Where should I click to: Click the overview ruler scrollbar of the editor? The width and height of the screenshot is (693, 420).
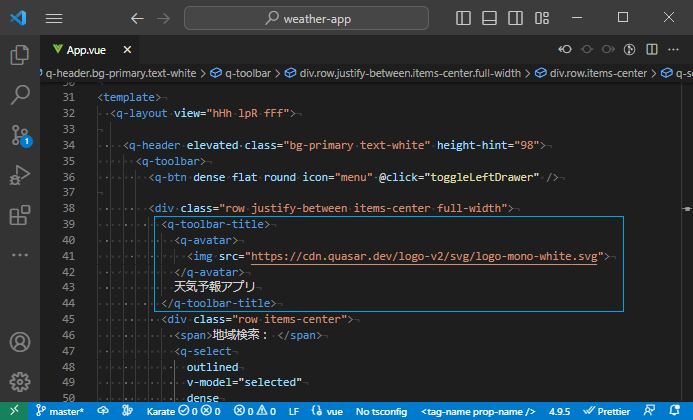(x=687, y=242)
